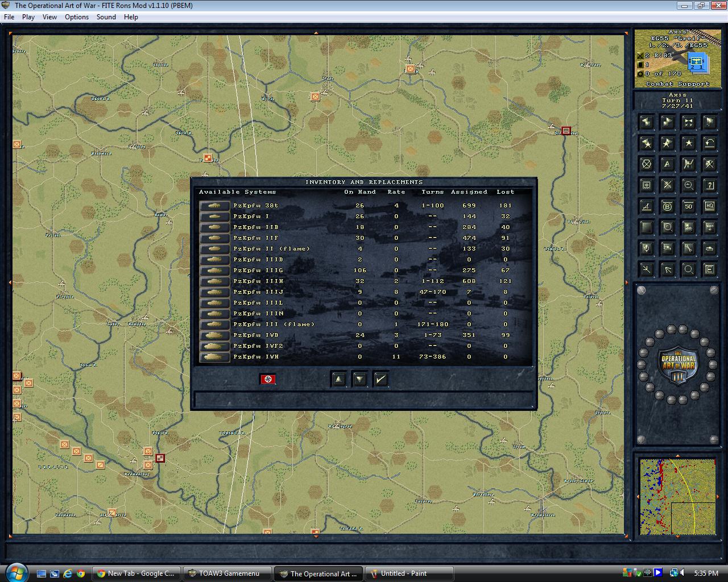Click the letter E icon button
728x582 pixels.
point(709,269)
